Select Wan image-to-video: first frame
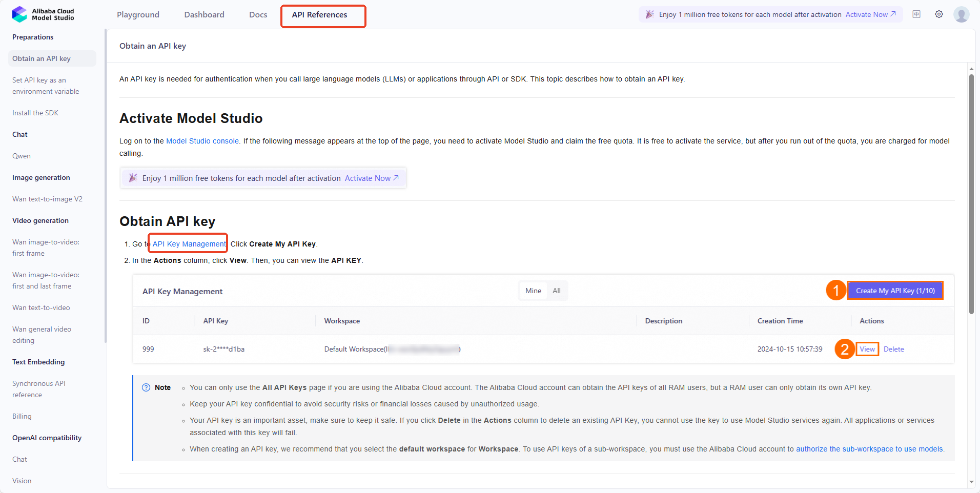This screenshot has width=980, height=493. coord(46,248)
